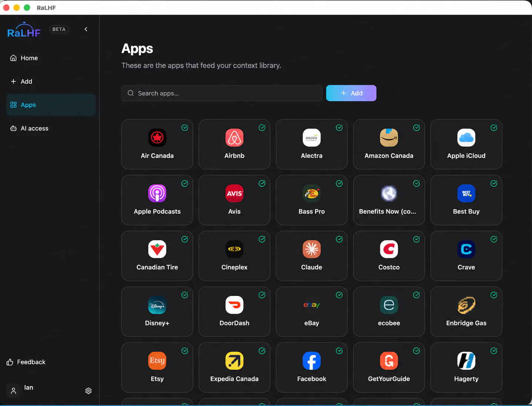
Task: Open the DoorDash app icon
Action: (235, 305)
